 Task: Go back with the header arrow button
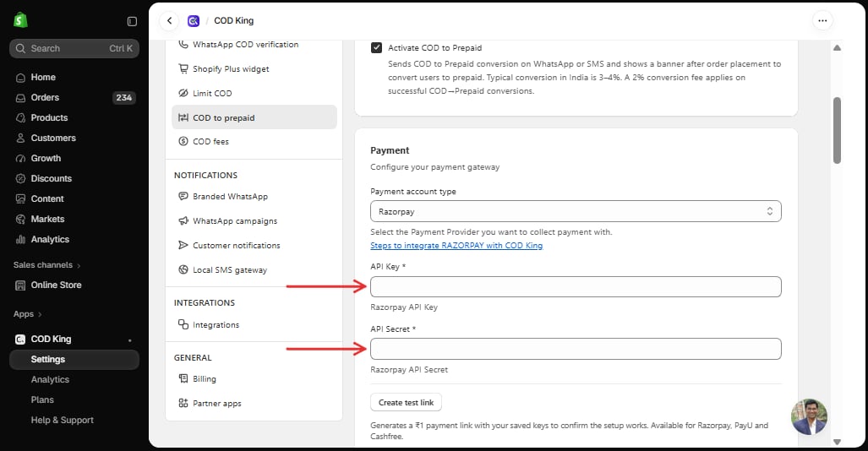(x=169, y=20)
